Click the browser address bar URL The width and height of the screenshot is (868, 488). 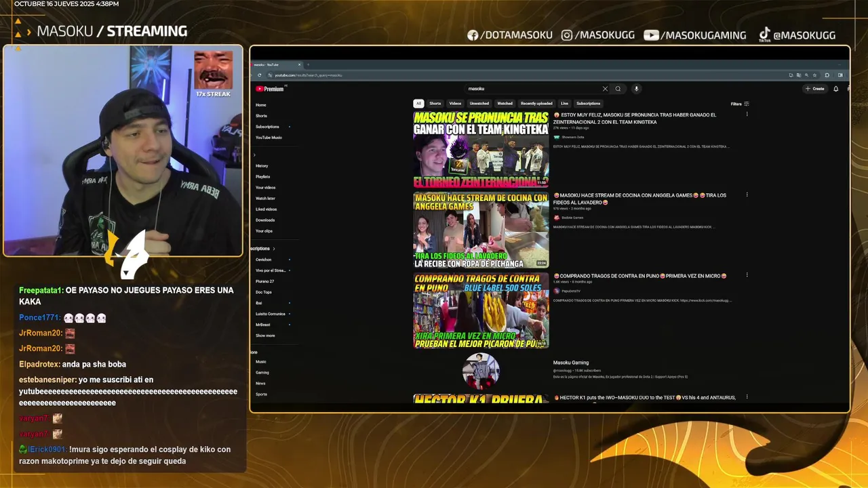coord(308,75)
